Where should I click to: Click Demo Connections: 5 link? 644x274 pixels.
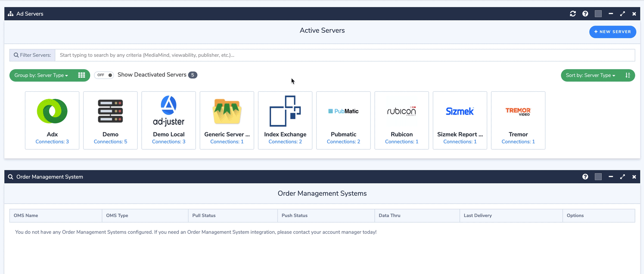110,142
